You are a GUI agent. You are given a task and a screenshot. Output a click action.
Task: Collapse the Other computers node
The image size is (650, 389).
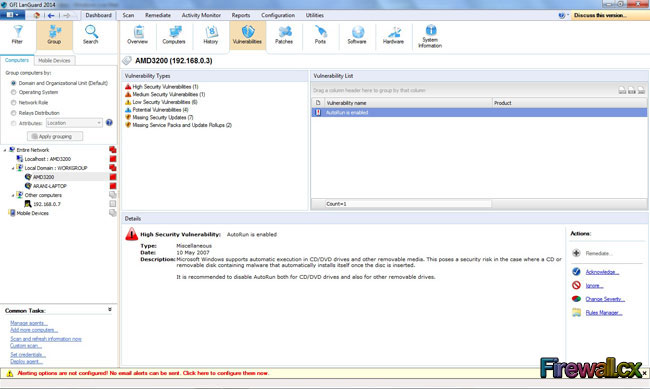point(13,195)
